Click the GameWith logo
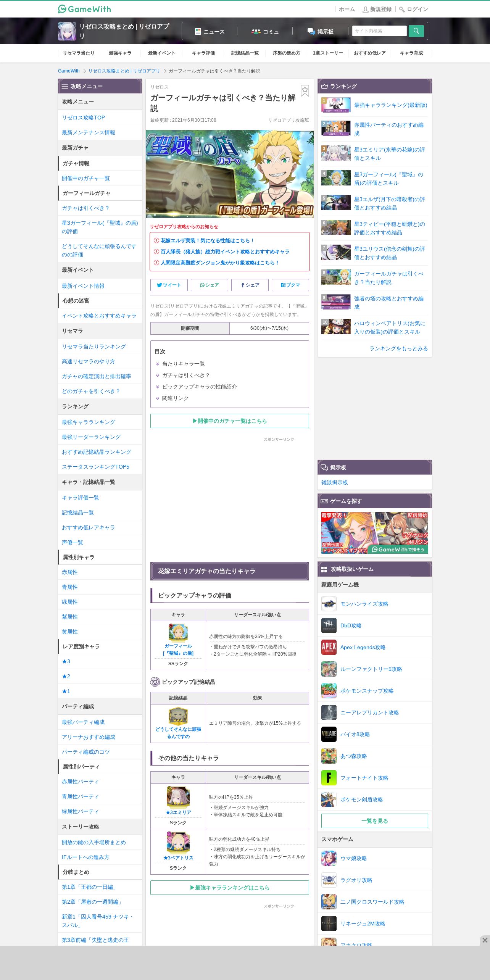Image resolution: width=490 pixels, height=980 pixels. pyautogui.click(x=84, y=9)
